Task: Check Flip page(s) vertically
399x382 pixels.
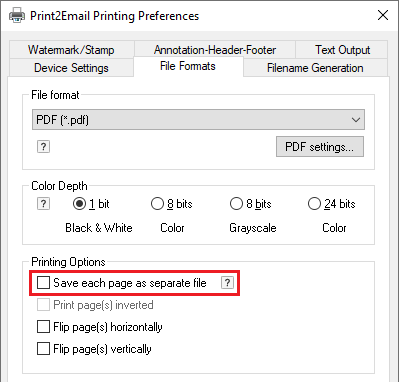Action: (43, 349)
